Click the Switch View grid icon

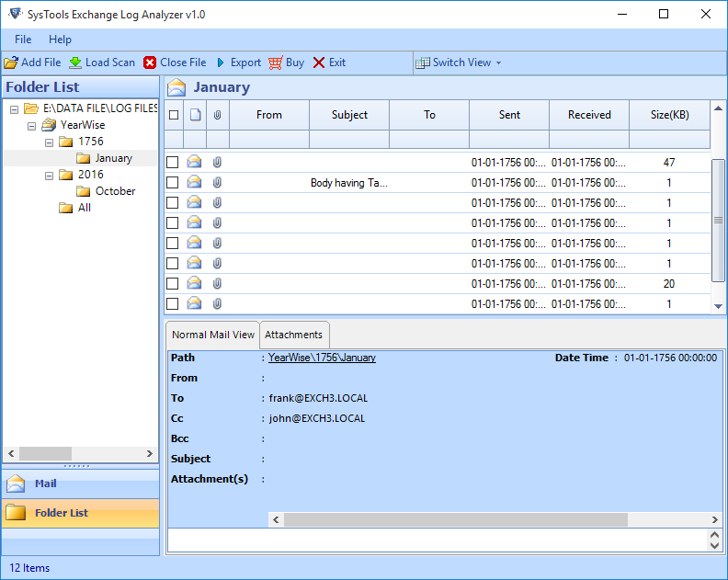click(423, 63)
